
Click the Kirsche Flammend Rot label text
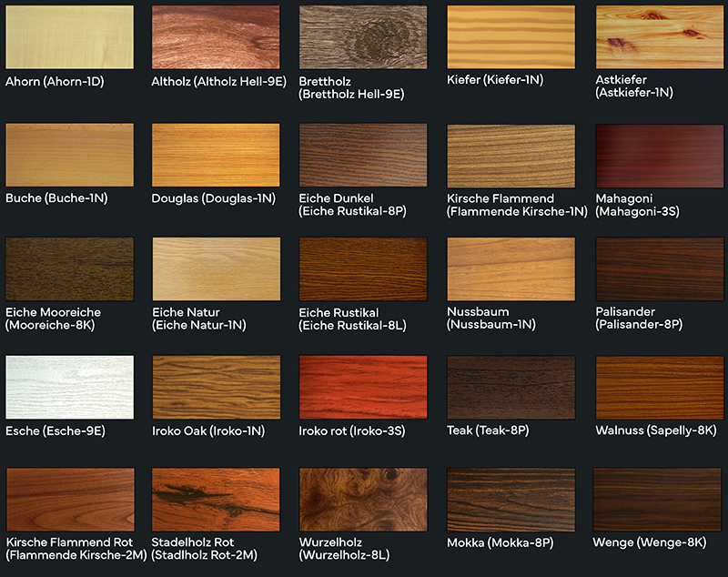(69, 543)
